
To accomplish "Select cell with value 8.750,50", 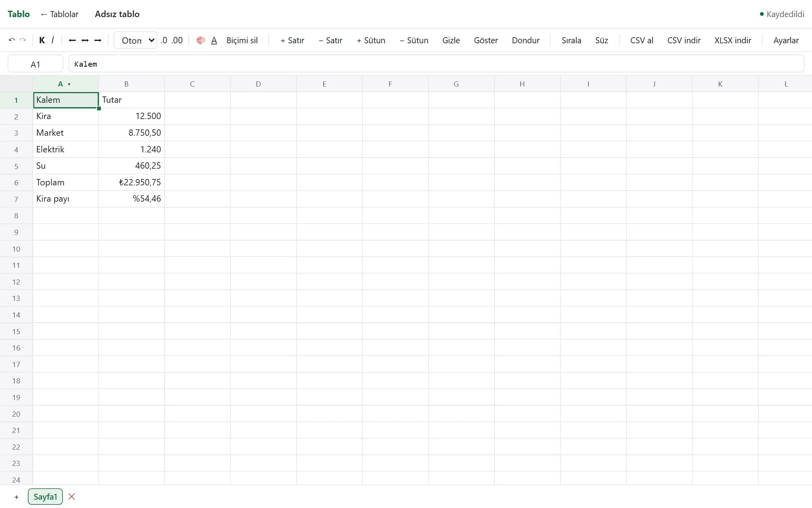I will coord(132,133).
